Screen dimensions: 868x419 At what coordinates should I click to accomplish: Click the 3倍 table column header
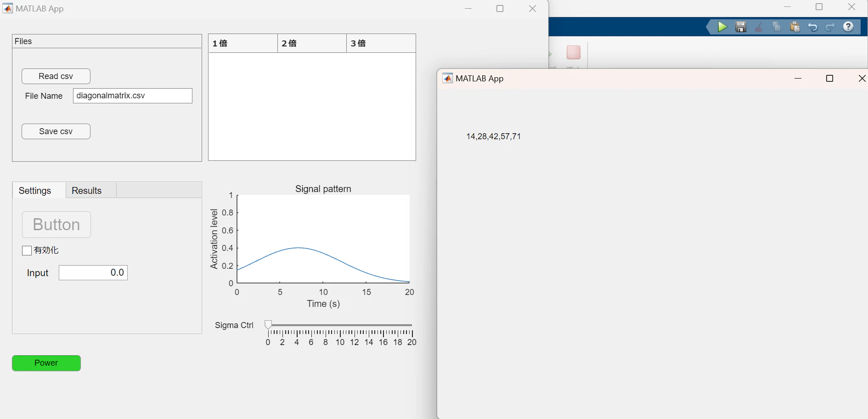381,43
